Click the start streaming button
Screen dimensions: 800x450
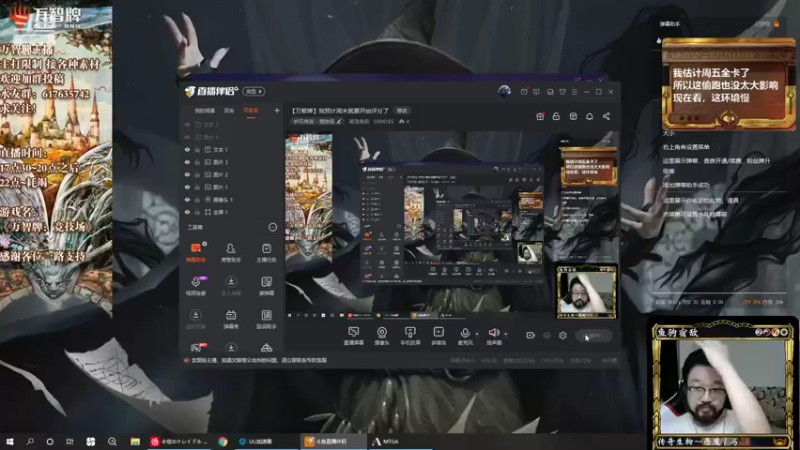pyautogui.click(x=594, y=335)
